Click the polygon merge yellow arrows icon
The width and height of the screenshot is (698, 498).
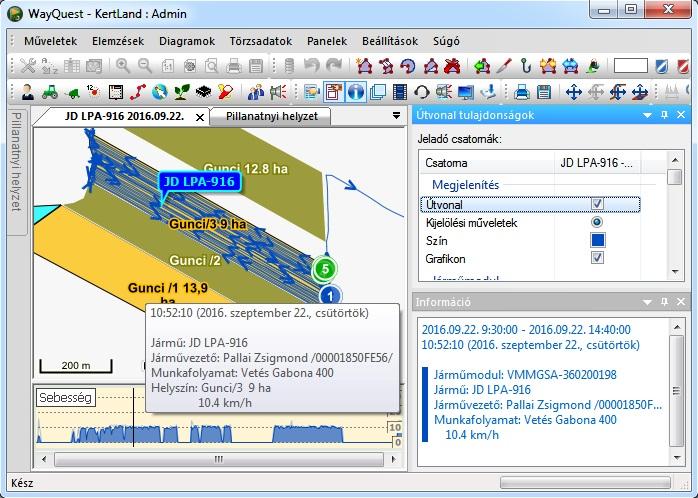point(548,66)
